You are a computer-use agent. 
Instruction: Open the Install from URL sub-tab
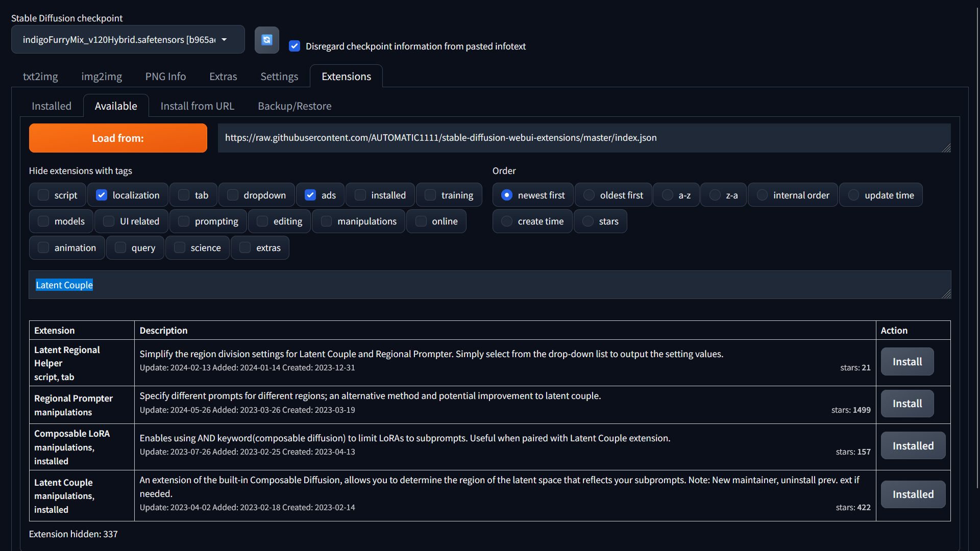pos(197,106)
